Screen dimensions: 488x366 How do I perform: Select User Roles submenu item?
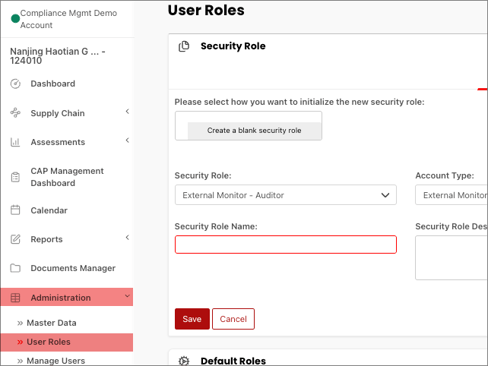point(67,342)
